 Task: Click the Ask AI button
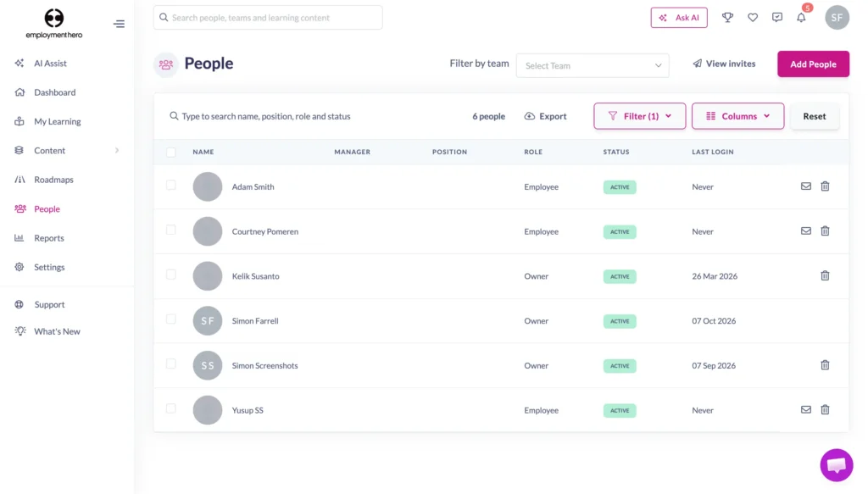click(x=679, y=18)
